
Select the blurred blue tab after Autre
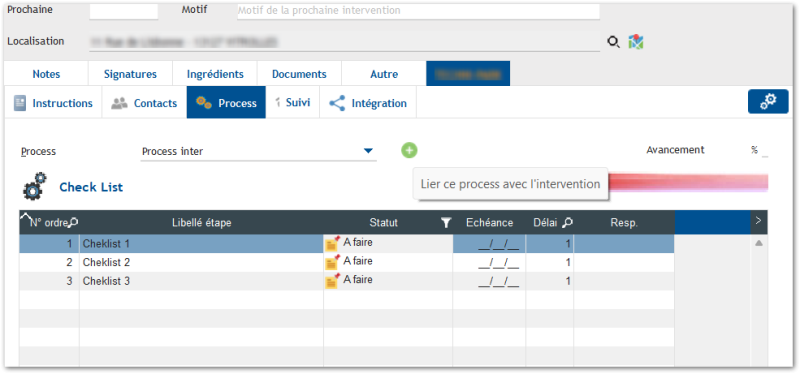tap(468, 74)
